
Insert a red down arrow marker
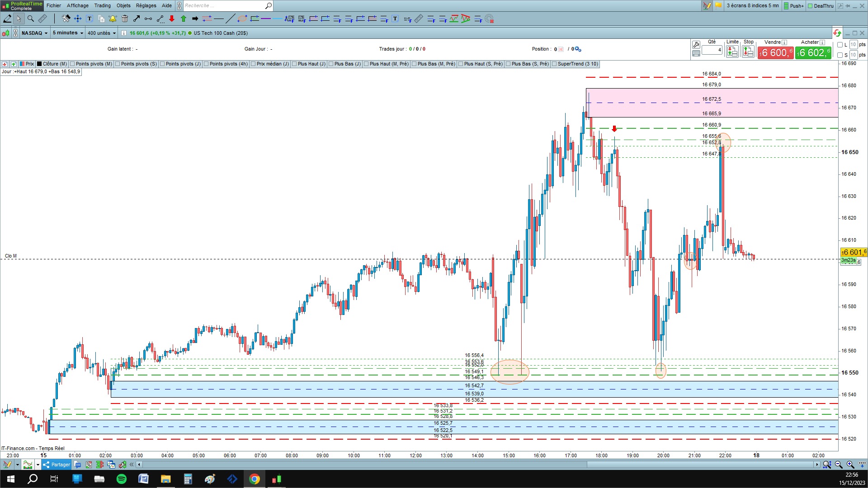point(172,19)
